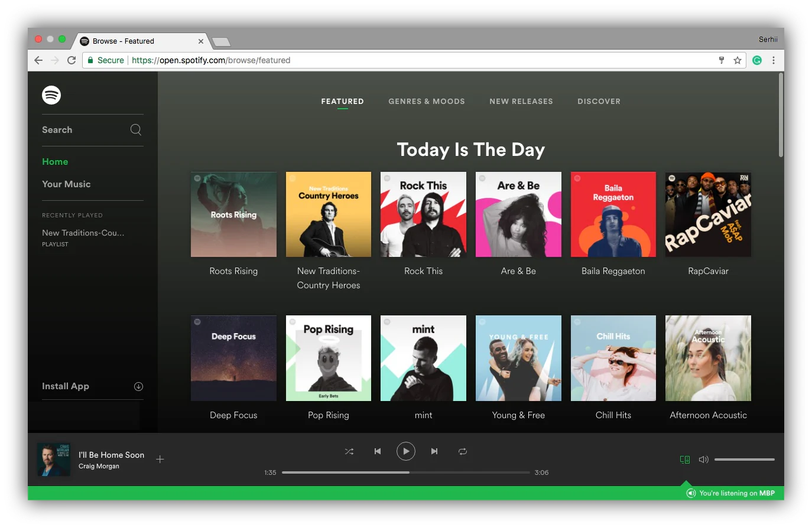Image resolution: width=812 pixels, height=528 pixels.
Task: Open the Grammarly extension icon
Action: (x=757, y=60)
